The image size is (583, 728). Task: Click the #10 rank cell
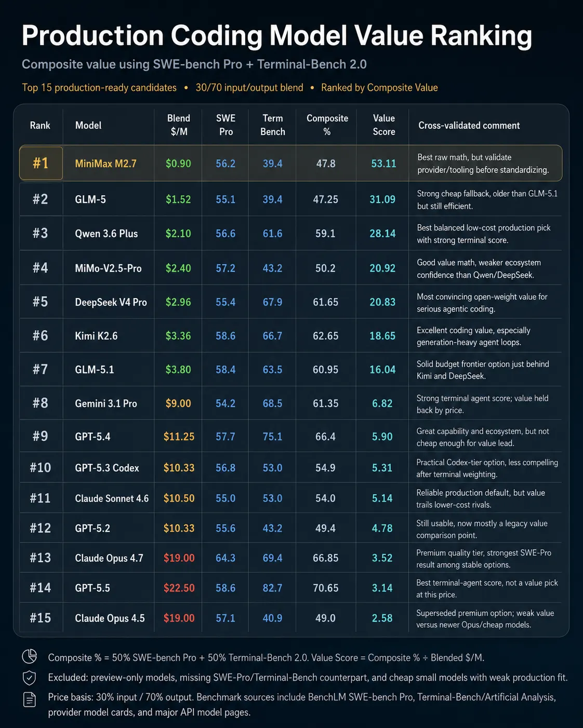(x=41, y=467)
